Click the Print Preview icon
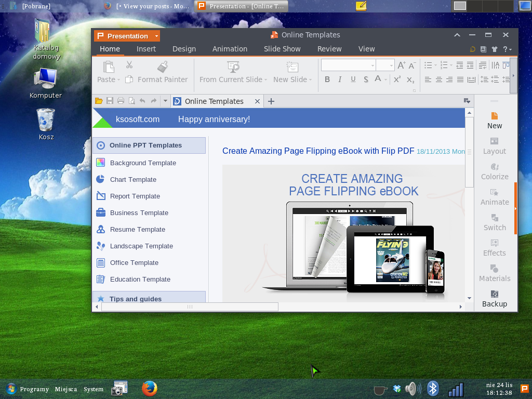 (x=131, y=101)
